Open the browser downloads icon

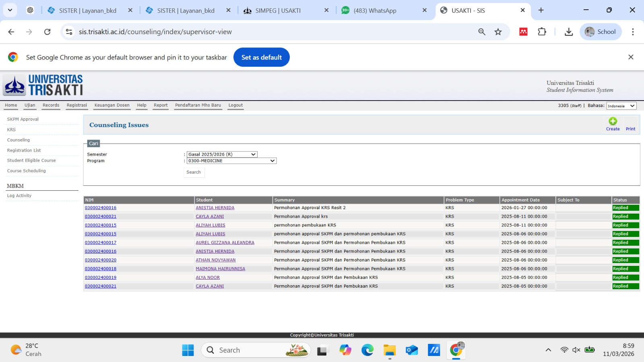568,32
